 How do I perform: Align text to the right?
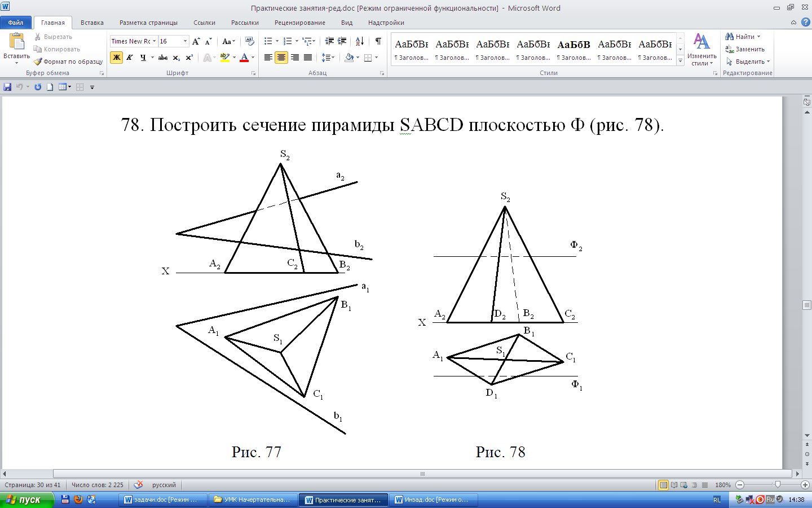(x=294, y=58)
